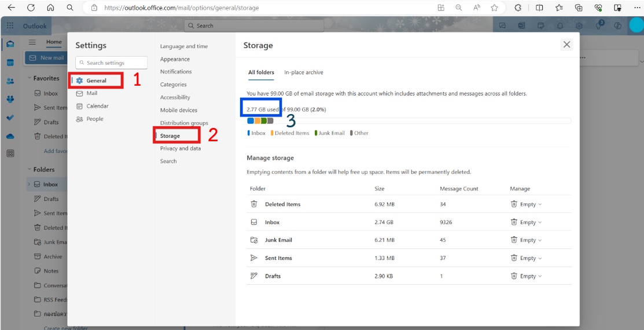644x330 pixels.
Task: Click the browser refresh icon
Action: point(31,8)
